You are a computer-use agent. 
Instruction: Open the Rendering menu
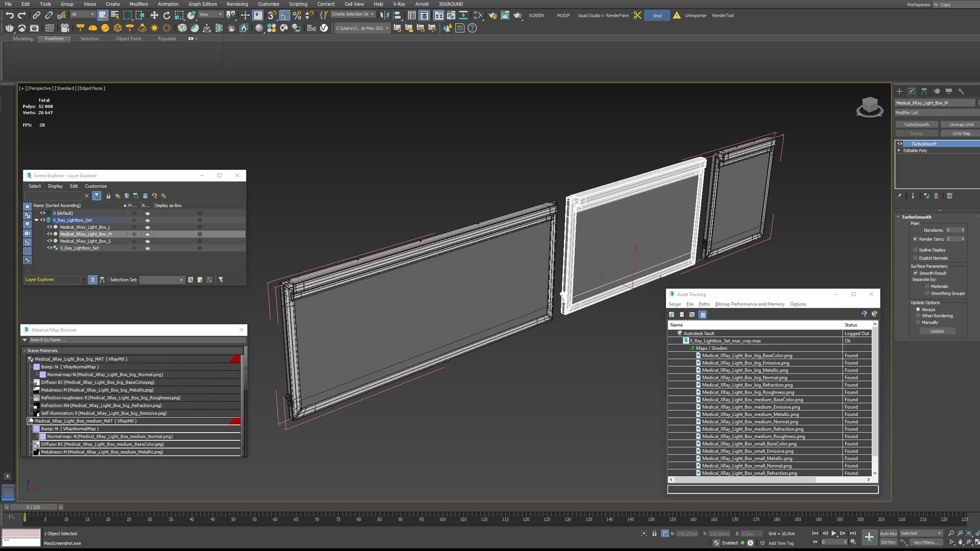point(237,4)
